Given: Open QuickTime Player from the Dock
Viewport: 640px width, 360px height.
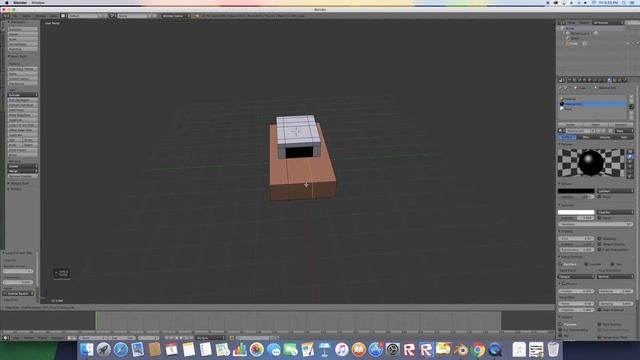Looking at the screenshot, I should (x=496, y=350).
